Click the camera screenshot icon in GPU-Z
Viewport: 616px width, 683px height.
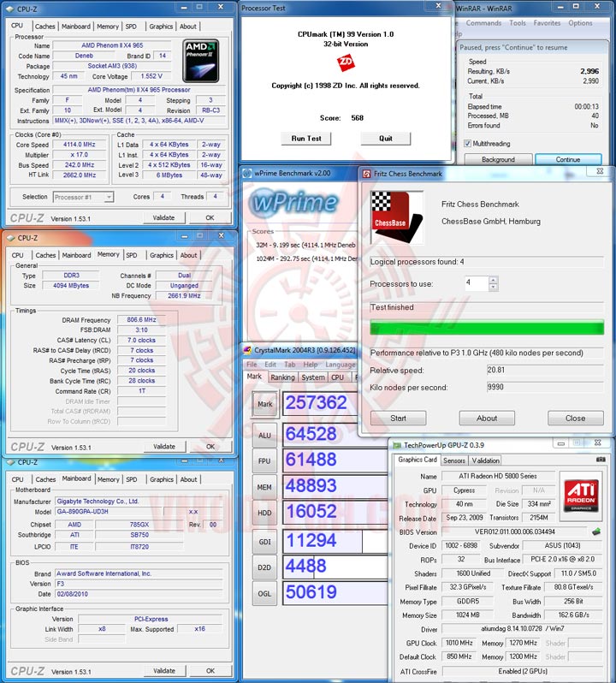(x=601, y=460)
